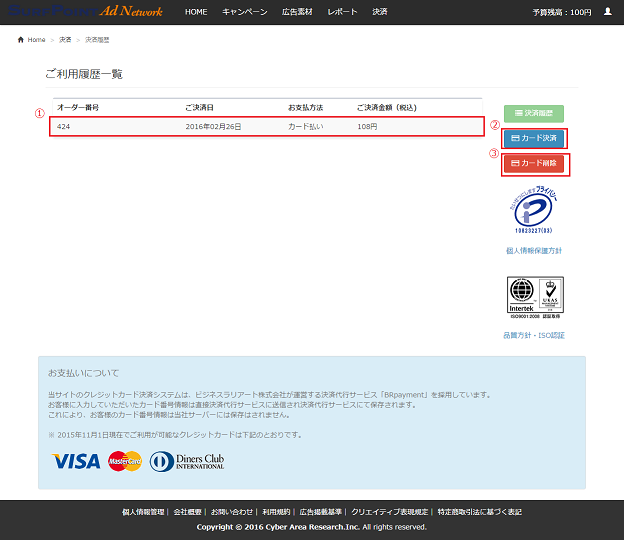Open 広告掲載基準 footer link
This screenshot has height=540, width=624.
tap(320, 512)
